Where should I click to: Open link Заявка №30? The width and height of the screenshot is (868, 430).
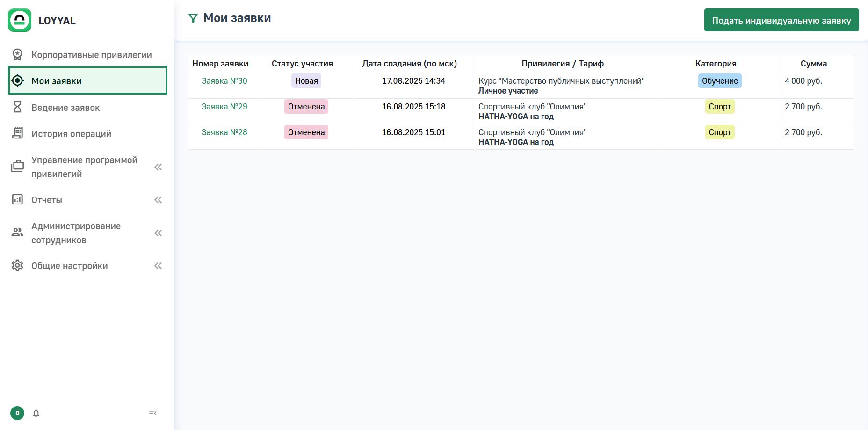click(224, 81)
